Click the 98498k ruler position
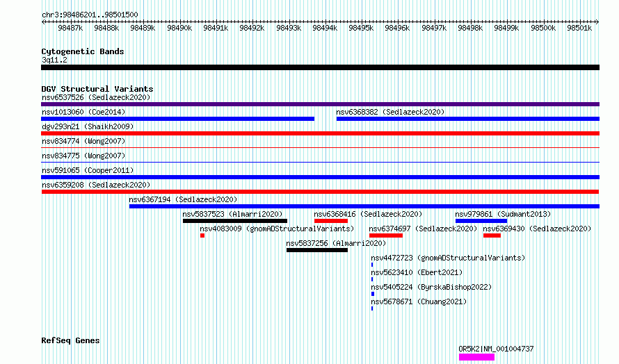The height and width of the screenshot is (364, 619). (470, 28)
